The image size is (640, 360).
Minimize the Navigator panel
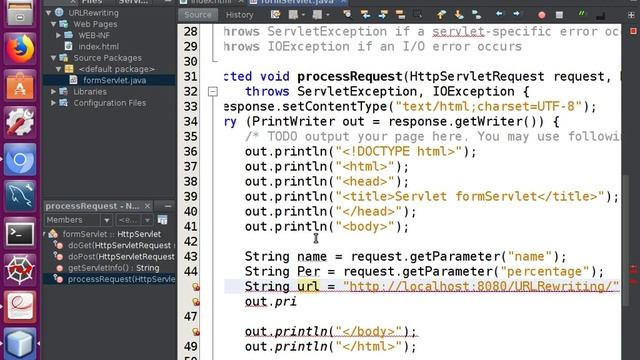pyautogui.click(x=167, y=206)
